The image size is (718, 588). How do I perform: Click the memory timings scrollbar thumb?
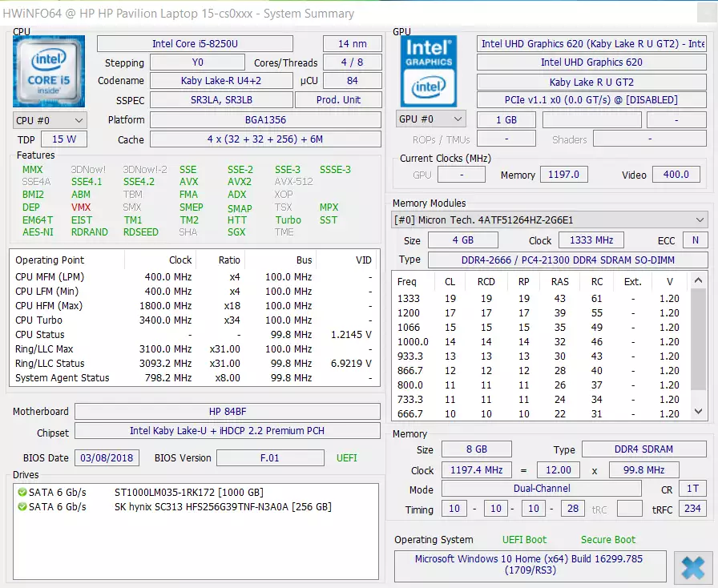pyautogui.click(x=698, y=338)
